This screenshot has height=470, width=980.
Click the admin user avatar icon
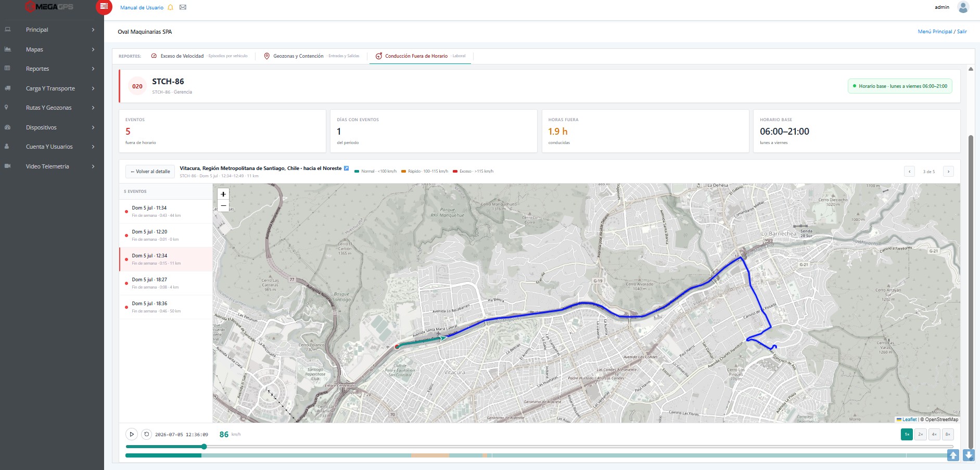(x=963, y=7)
